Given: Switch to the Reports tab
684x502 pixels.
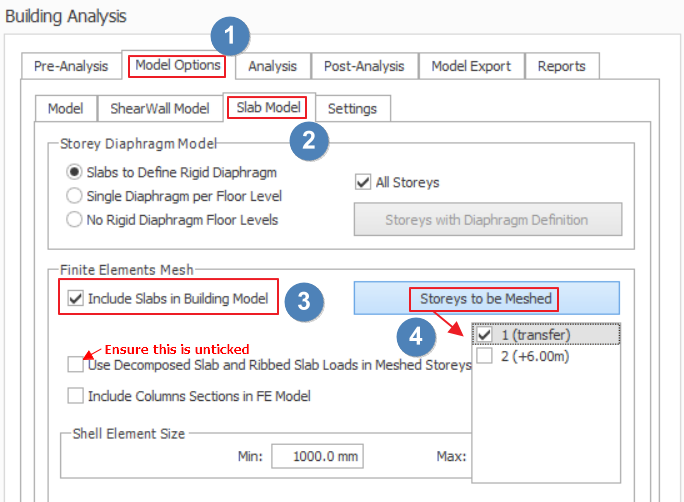Looking at the screenshot, I should pos(561,66).
